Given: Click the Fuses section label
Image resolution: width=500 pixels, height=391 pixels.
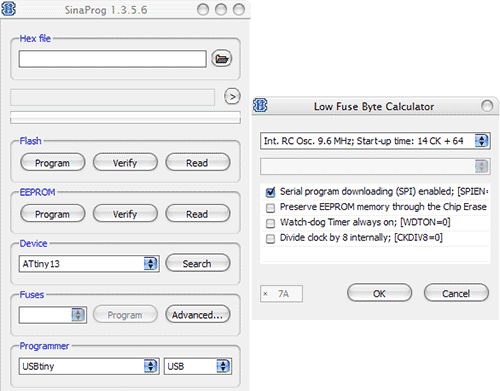Looking at the screenshot, I should [x=32, y=295].
